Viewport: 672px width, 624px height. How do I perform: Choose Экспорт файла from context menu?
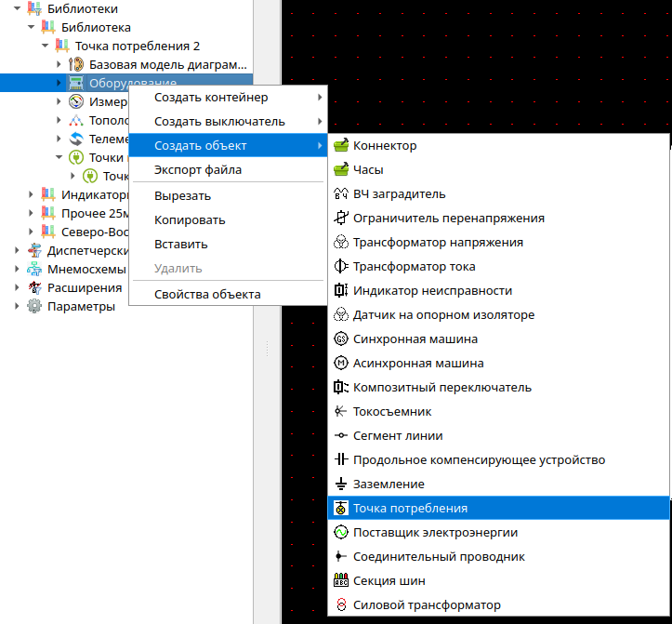[198, 170]
